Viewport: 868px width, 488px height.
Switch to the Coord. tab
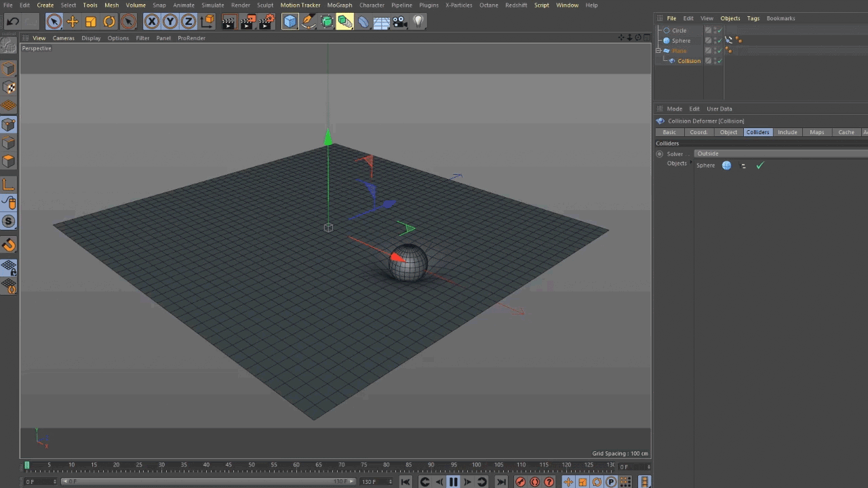tap(698, 132)
